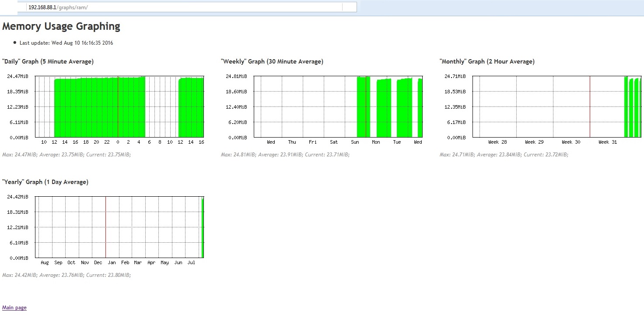Screen dimensions: 644x315
Task: Click the "Monthly" Graph (2 Hour Average) title
Action: click(487, 62)
